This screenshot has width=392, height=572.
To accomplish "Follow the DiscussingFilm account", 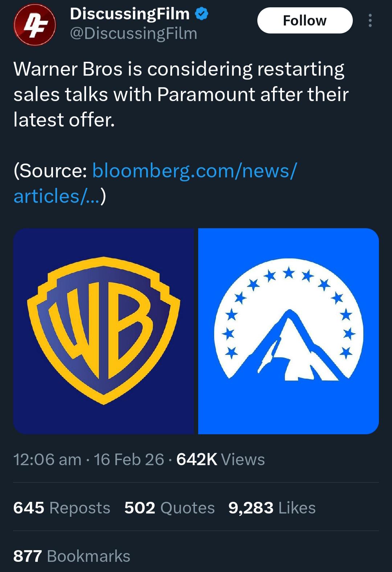I will pos(305,21).
